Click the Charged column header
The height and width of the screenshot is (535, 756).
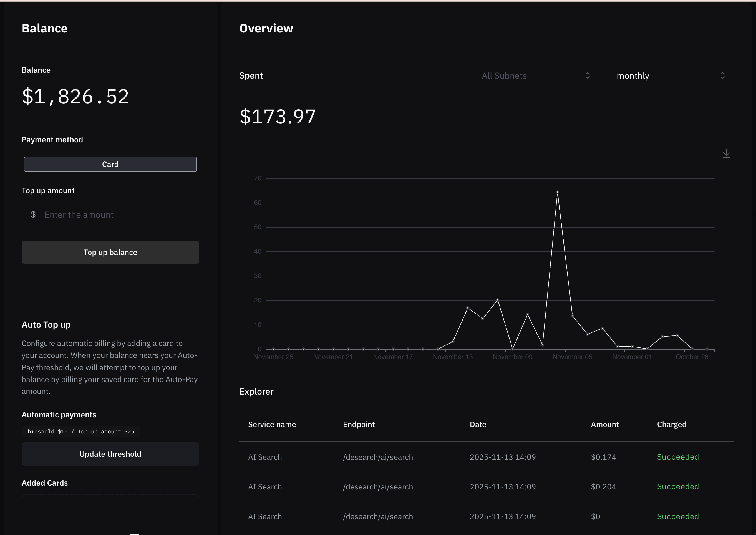click(671, 424)
